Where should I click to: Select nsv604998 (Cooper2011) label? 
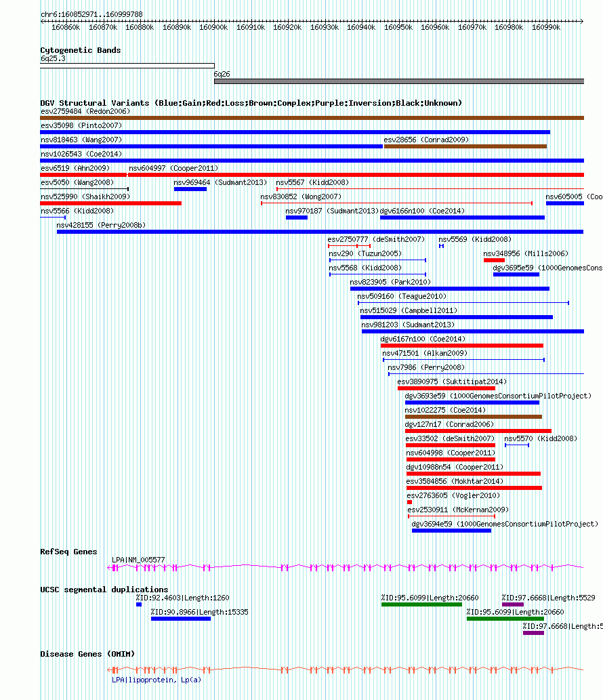pyautogui.click(x=451, y=454)
